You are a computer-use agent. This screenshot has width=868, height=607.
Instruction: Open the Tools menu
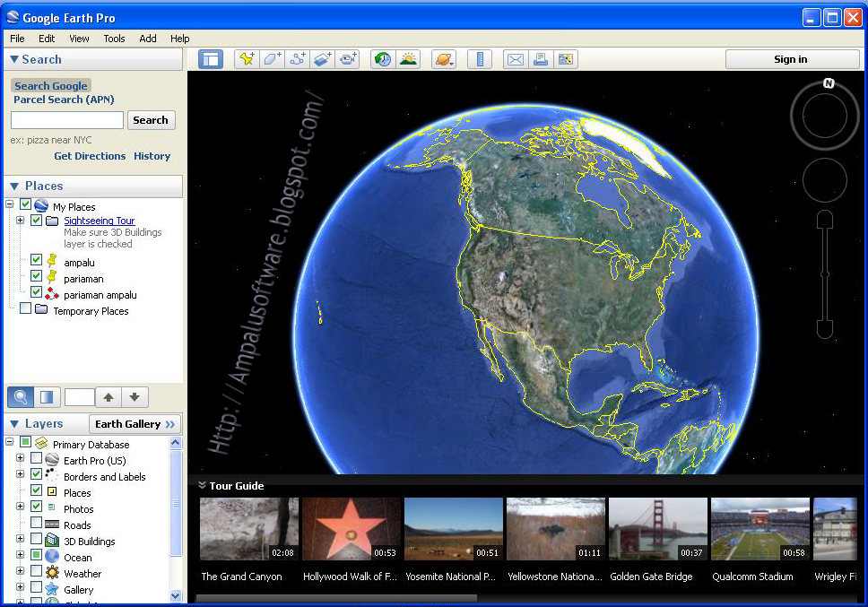[x=114, y=39]
